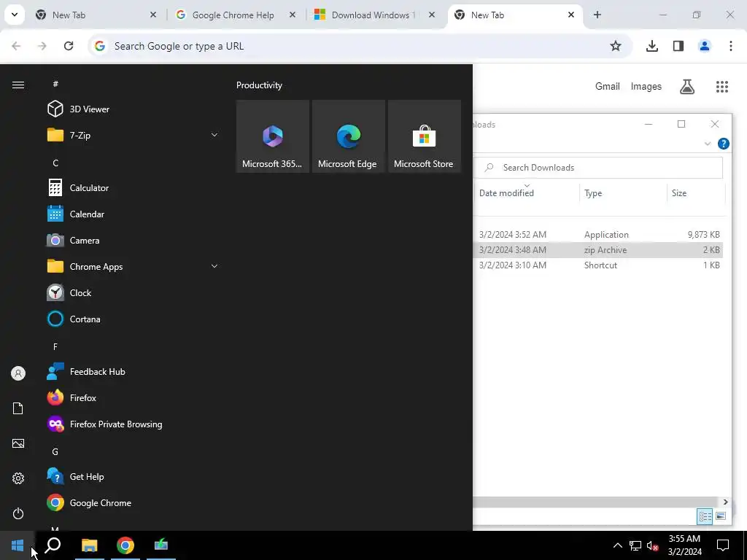Switch to first New Tab

tap(96, 15)
